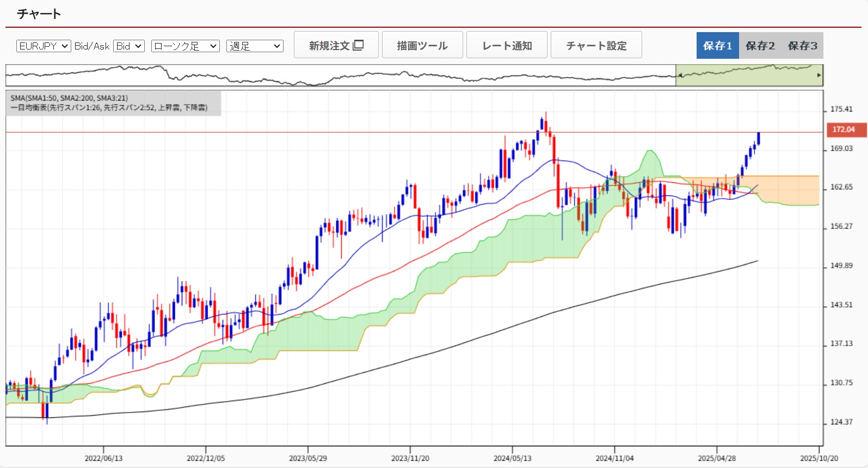Click the 2024/05/13 date axis label
The image size is (868, 468).
click(x=513, y=458)
